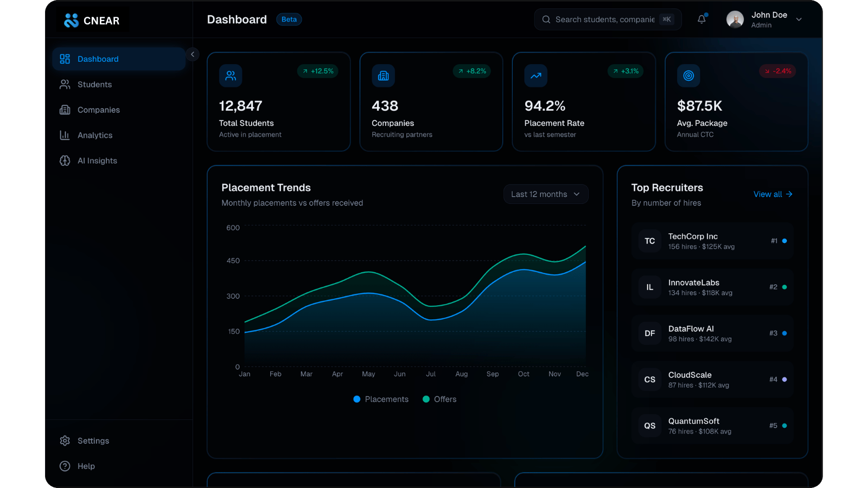The image size is (868, 488).
Task: Open the Students section in the sidebar
Action: 94,84
